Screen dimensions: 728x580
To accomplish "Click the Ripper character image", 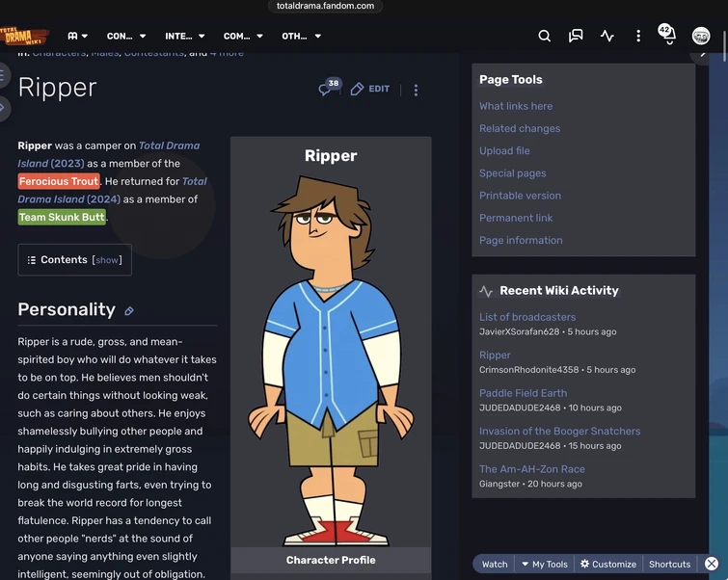I will click(x=331, y=359).
